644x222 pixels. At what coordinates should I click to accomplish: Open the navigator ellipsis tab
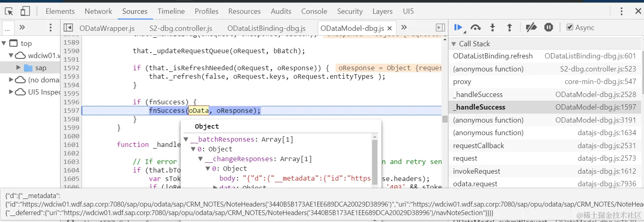(7, 28)
